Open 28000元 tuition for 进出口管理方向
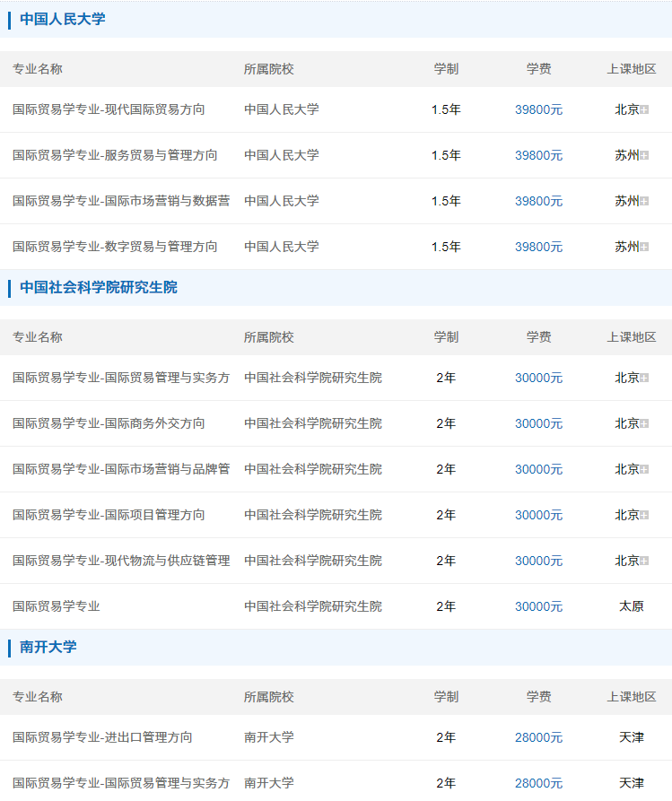The image size is (672, 801). click(x=538, y=737)
